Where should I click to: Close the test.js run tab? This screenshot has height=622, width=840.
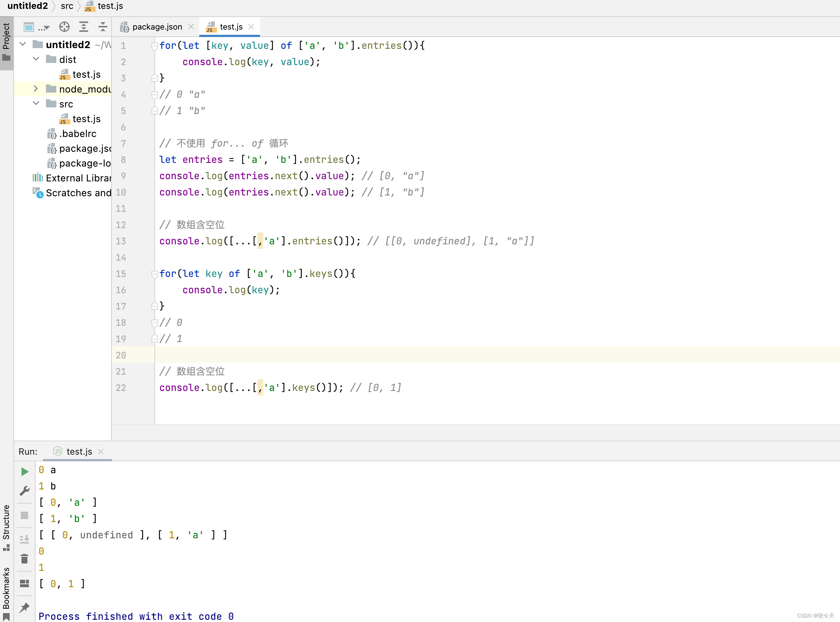[101, 451]
